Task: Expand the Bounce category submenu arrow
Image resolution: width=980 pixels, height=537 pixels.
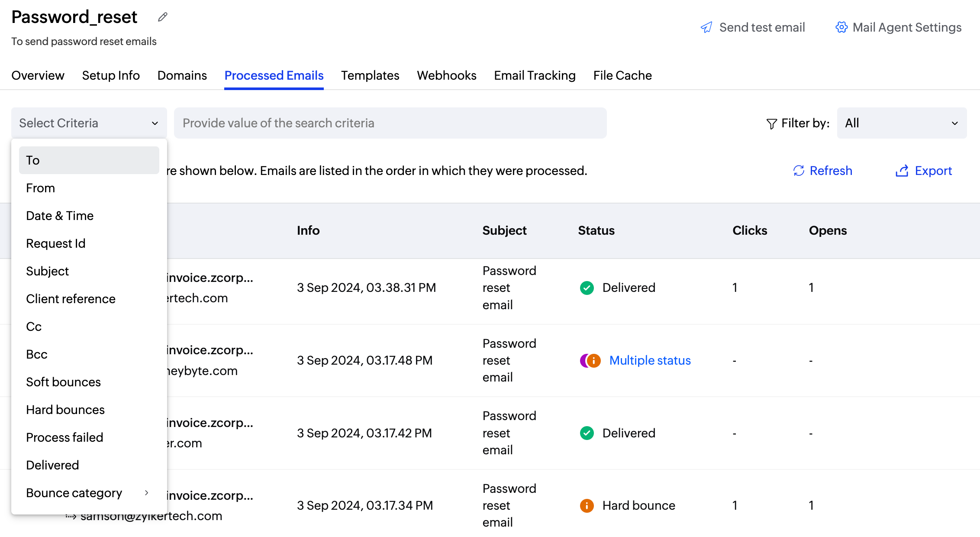Action: [x=147, y=493]
